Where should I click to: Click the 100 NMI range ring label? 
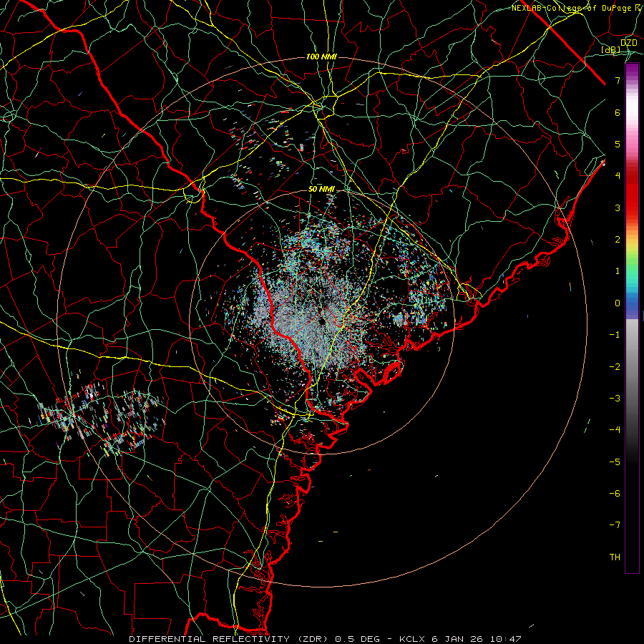click(x=321, y=57)
